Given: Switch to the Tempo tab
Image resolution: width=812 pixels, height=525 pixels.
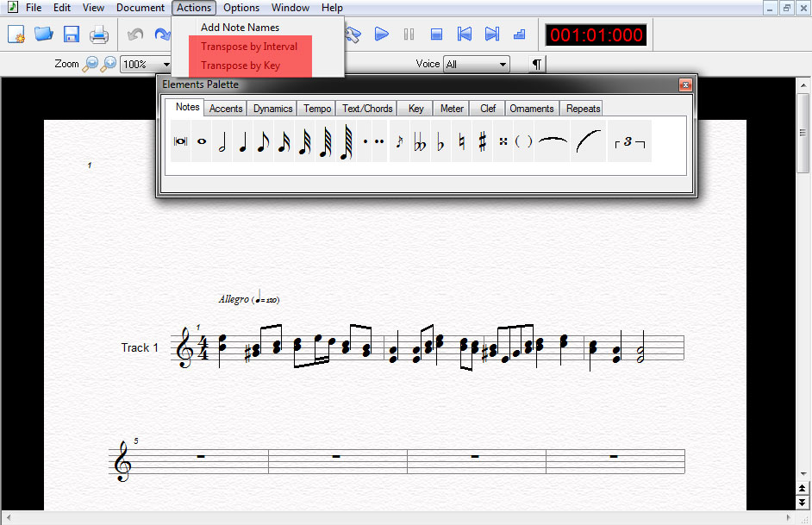Looking at the screenshot, I should pyautogui.click(x=317, y=109).
